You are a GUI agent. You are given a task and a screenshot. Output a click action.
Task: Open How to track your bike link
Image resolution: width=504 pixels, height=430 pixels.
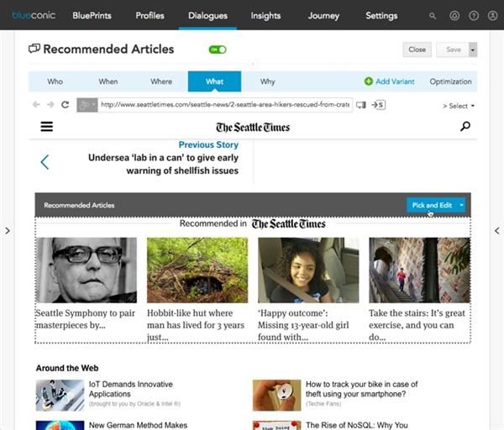pyautogui.click(x=361, y=389)
